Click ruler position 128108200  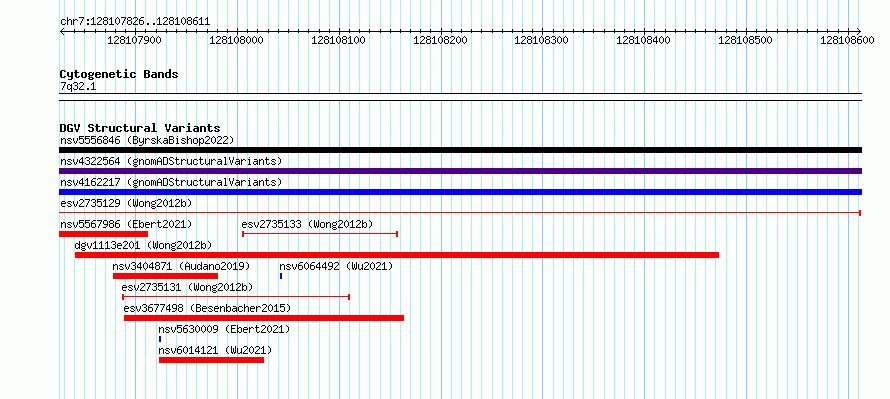440,40
